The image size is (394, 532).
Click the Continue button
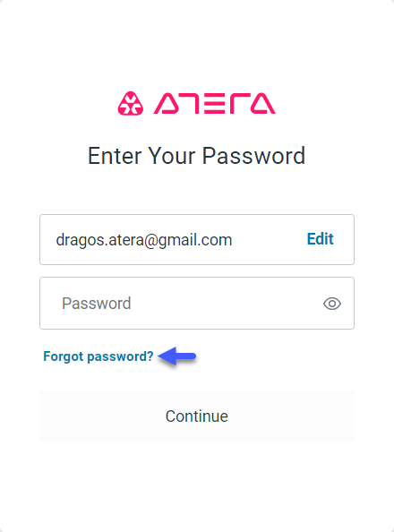point(197,416)
